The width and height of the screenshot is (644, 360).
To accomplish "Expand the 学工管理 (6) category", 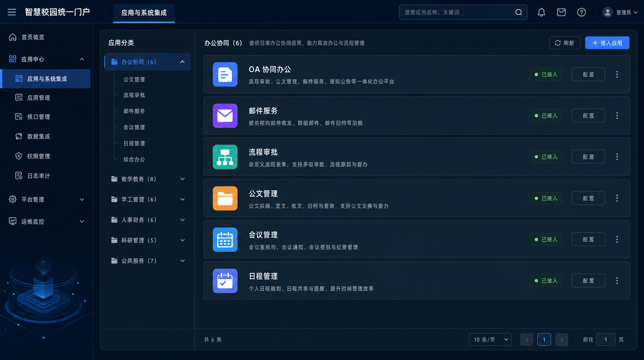I will (x=182, y=200).
